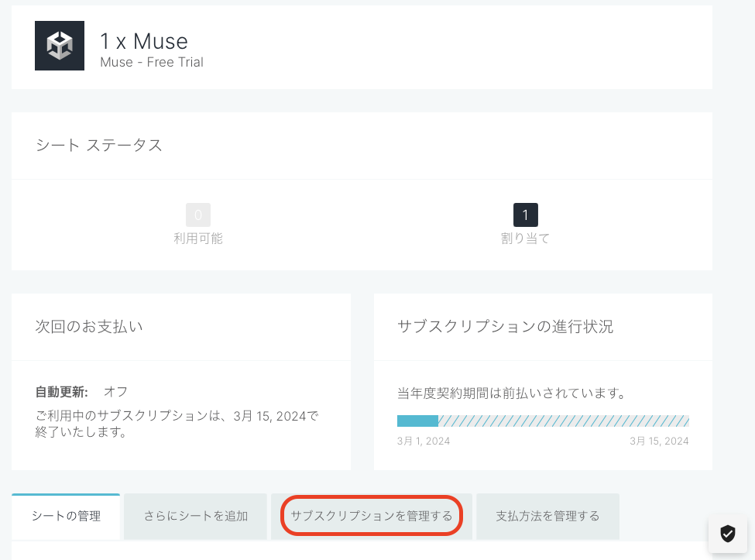Open the サブスクリプションを管理する tab
The width and height of the screenshot is (755, 560).
pos(371,516)
